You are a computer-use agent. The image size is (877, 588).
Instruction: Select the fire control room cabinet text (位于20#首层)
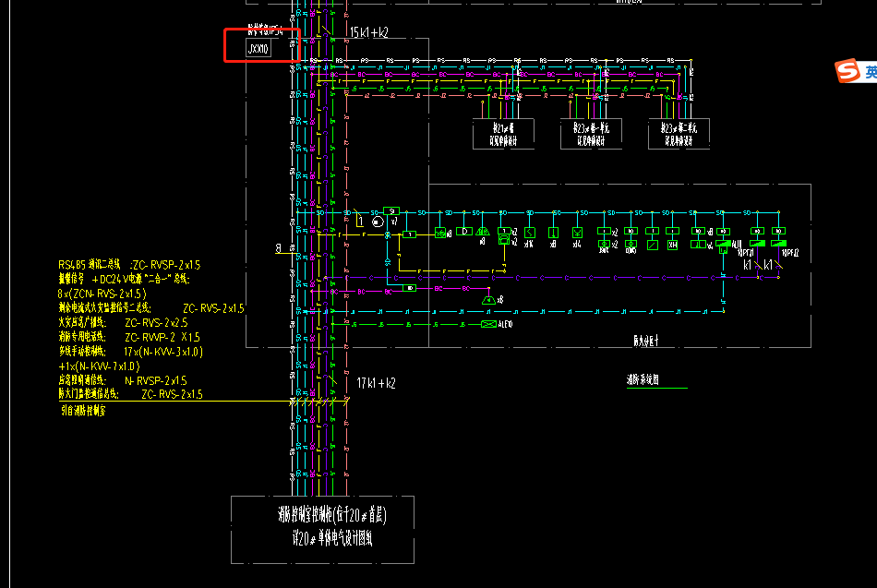(x=332, y=515)
